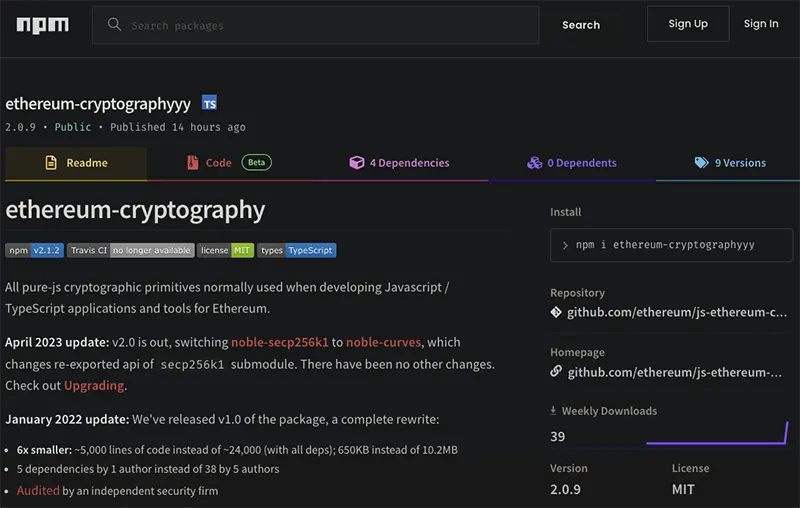Click the Sign In link

(761, 24)
